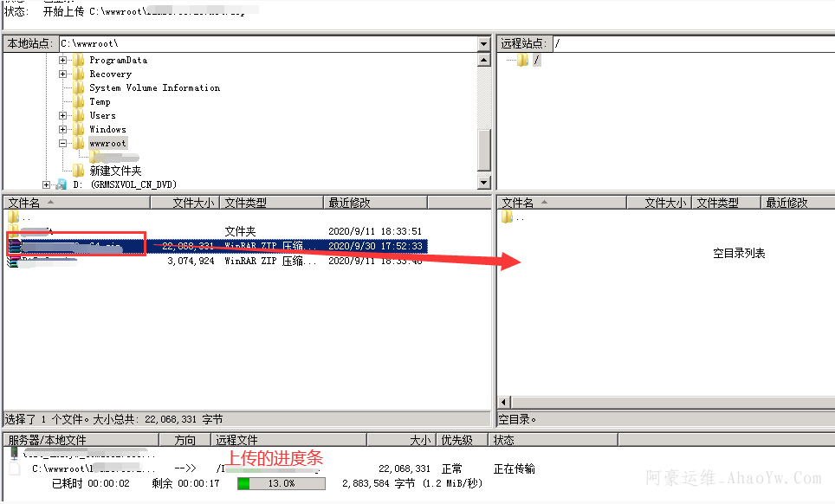Click the 22,068,331 size in transfer queue

(x=405, y=468)
